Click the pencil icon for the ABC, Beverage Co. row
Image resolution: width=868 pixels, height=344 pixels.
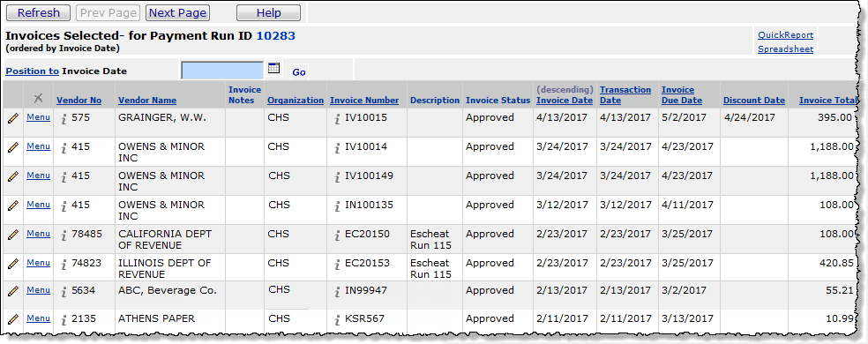point(13,290)
